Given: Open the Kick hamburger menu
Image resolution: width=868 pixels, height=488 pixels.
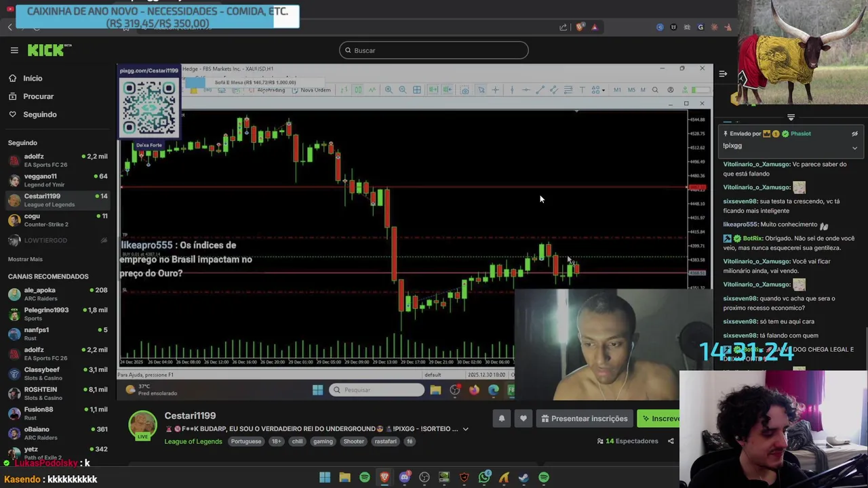Looking at the screenshot, I should 14,50.
